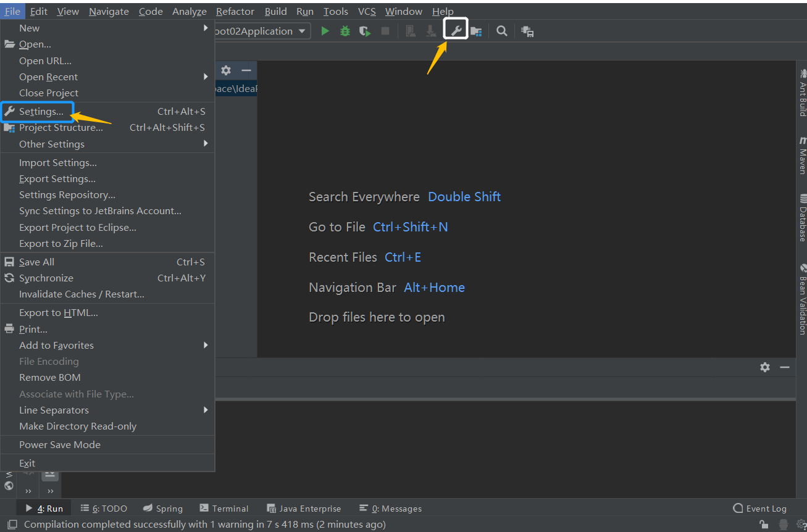Click the VCS update project toolbar icon
The height and width of the screenshot is (532, 807).
tap(410, 31)
